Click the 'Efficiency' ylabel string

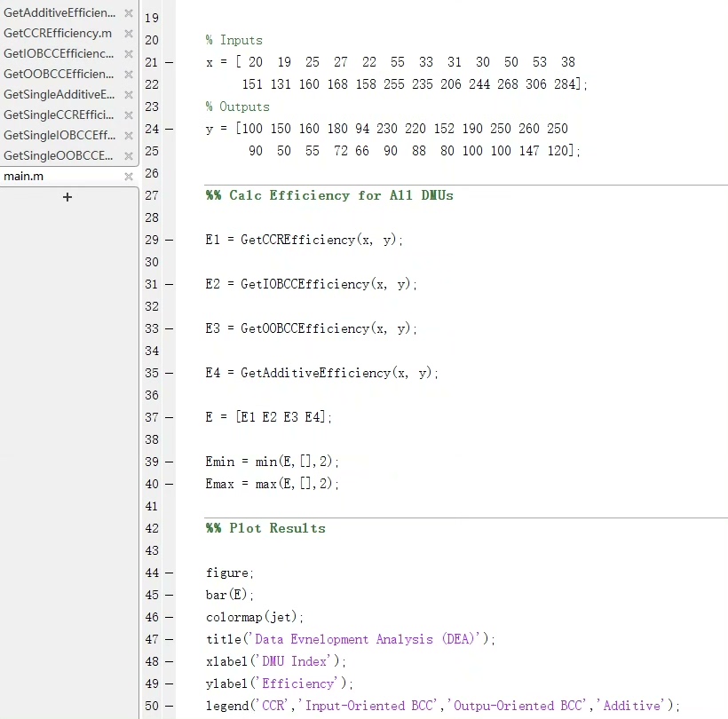298,683
